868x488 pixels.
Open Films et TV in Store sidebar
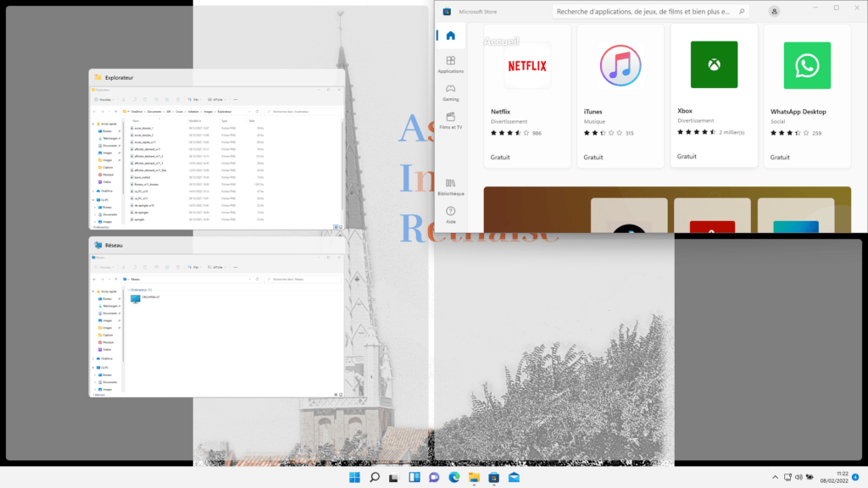(451, 120)
